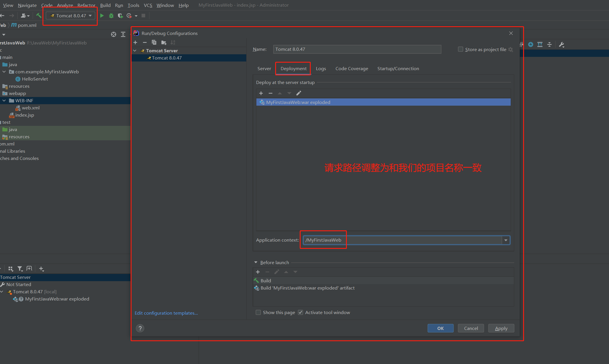Image resolution: width=609 pixels, height=364 pixels.
Task: Click the Debug bug icon in toolbar
Action: pos(111,16)
